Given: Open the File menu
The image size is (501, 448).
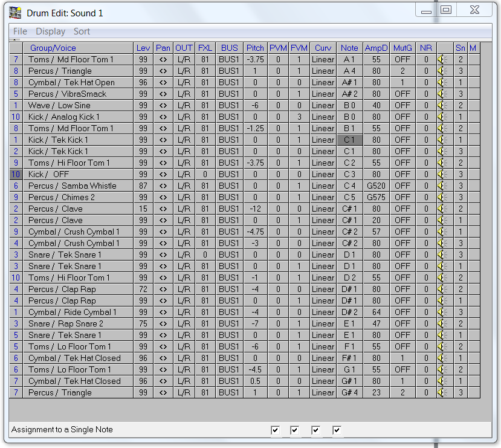Looking at the screenshot, I should click(x=20, y=31).
